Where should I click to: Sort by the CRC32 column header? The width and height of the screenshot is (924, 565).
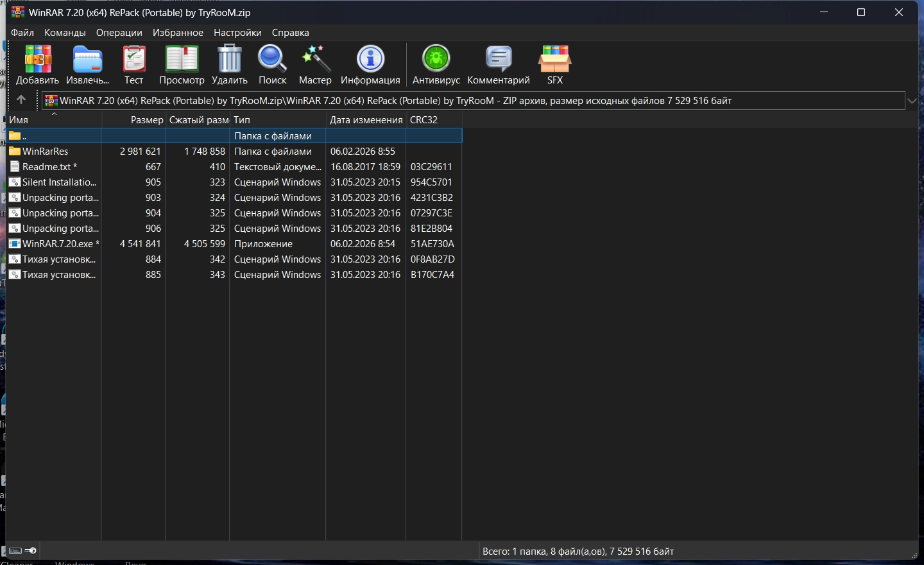pos(434,120)
